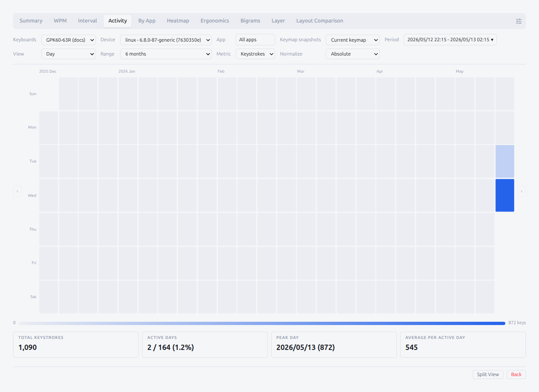Click the Sat row label

click(33, 297)
